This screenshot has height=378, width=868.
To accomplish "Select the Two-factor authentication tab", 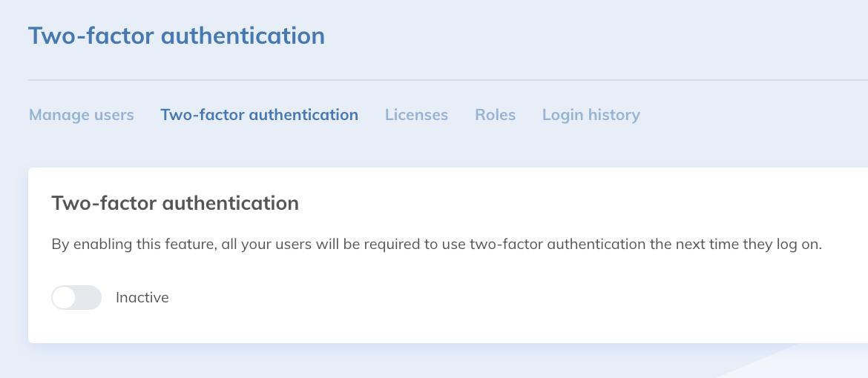I will 259,115.
